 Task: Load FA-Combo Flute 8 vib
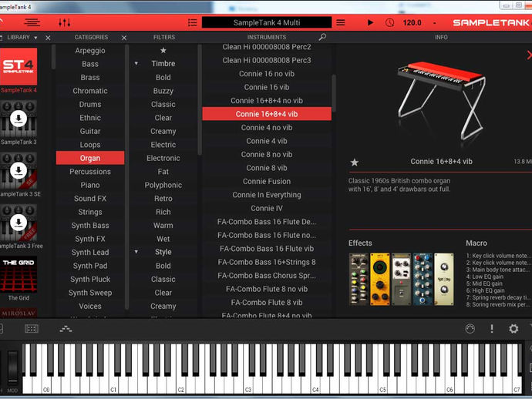pyautogui.click(x=267, y=303)
